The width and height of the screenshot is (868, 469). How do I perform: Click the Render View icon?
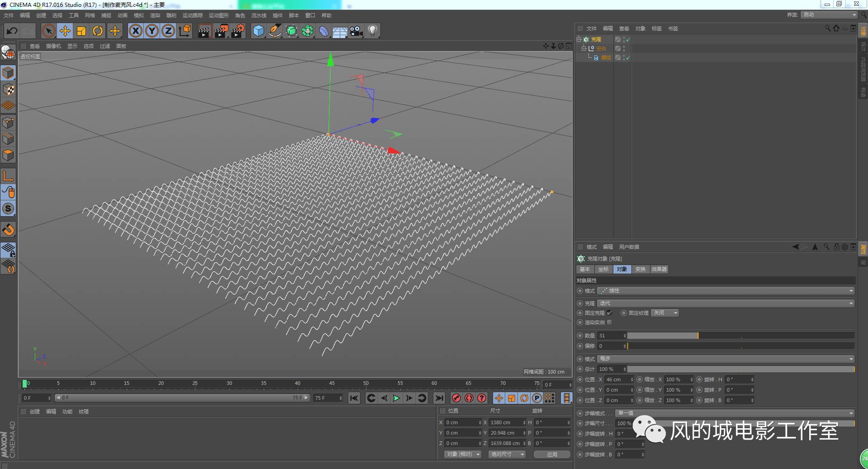[x=204, y=31]
